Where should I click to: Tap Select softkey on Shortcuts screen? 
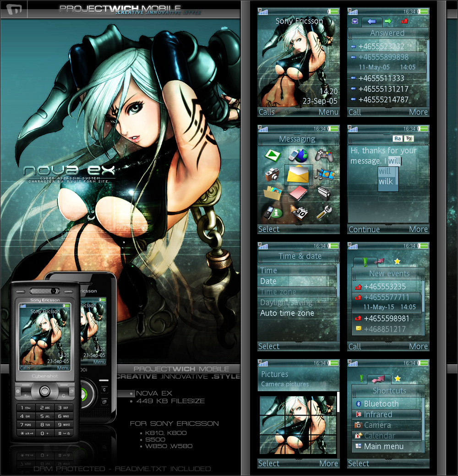(358, 464)
